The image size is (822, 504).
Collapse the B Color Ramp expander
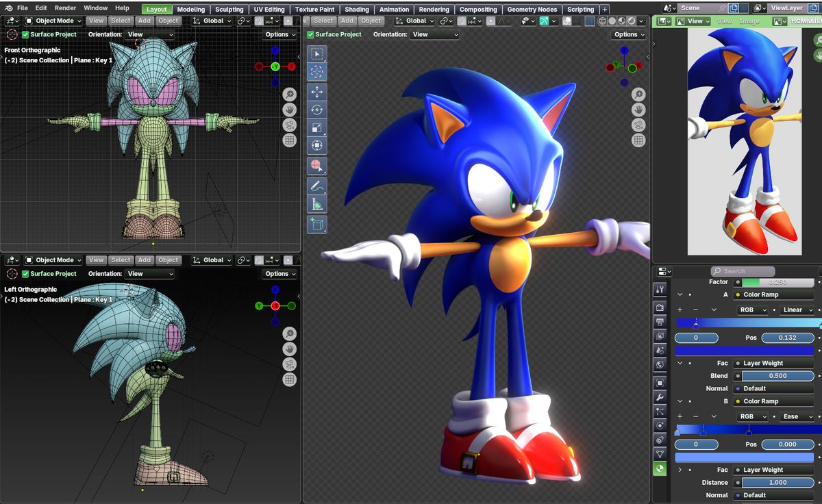(680, 401)
